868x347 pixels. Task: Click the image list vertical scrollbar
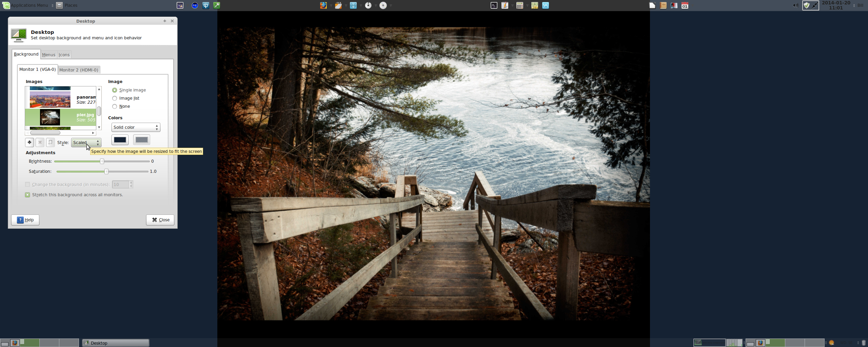[99, 111]
